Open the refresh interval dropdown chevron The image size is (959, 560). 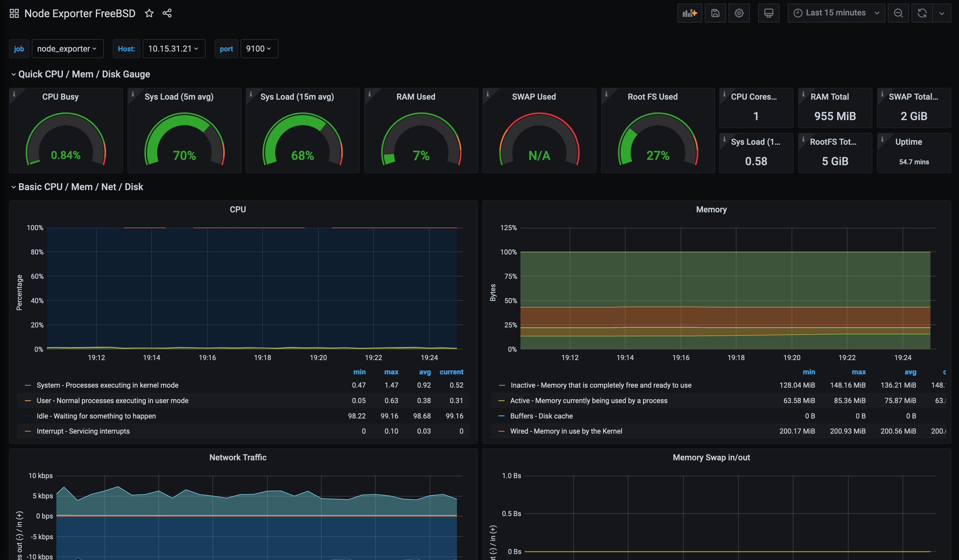click(x=942, y=12)
